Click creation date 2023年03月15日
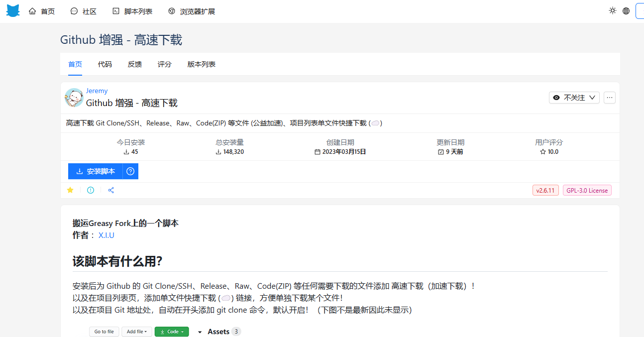Screen dimensions: 644x337 coord(340,152)
